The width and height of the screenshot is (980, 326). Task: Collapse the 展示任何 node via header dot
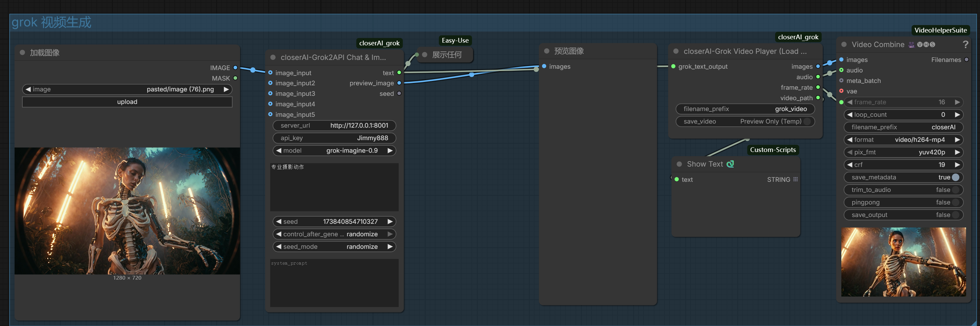pyautogui.click(x=425, y=55)
